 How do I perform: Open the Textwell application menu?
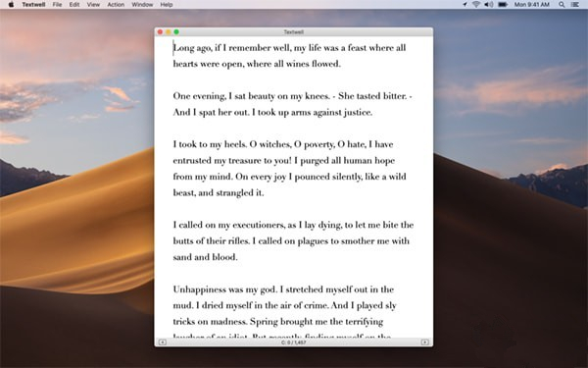pyautogui.click(x=33, y=5)
